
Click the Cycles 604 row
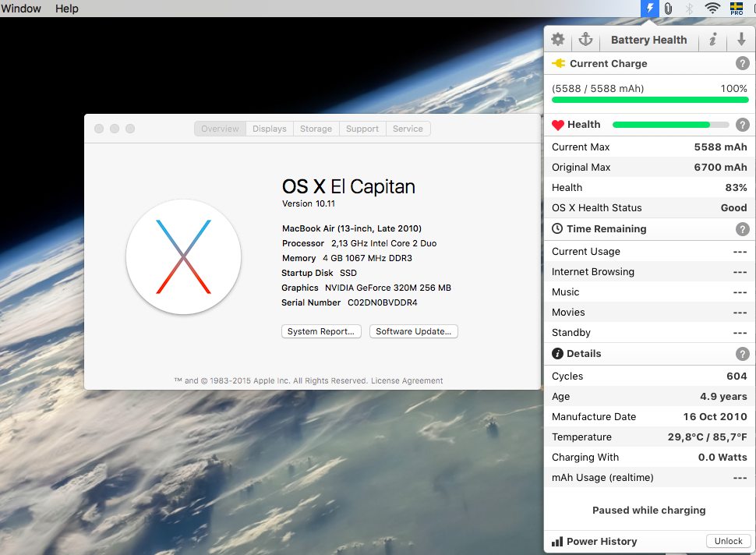[649, 376]
